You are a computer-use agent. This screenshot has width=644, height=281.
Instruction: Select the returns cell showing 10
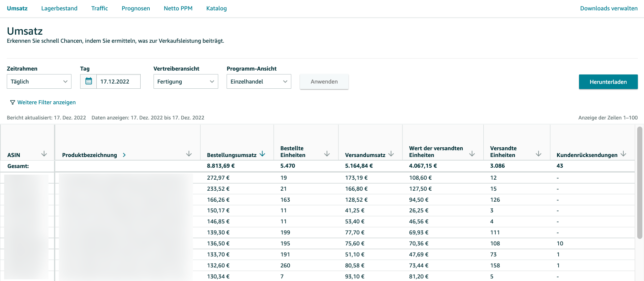click(x=560, y=243)
